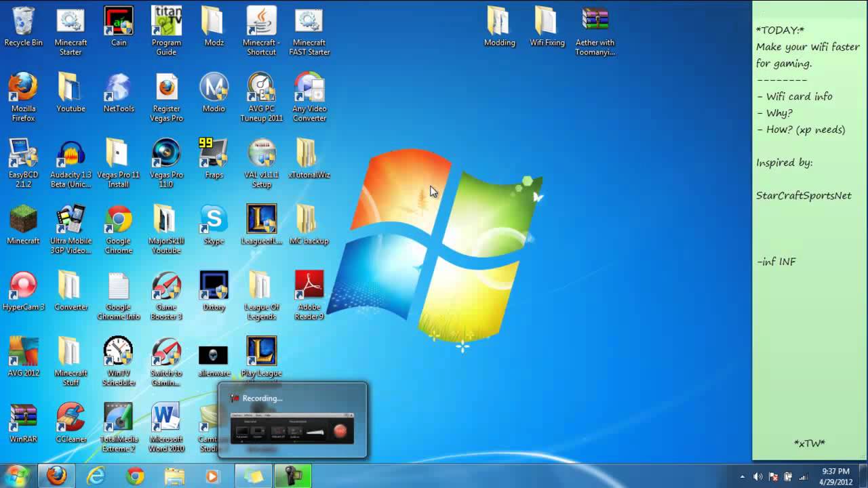Open the Action Center flag icon
The width and height of the screenshot is (868, 488).
click(773, 476)
